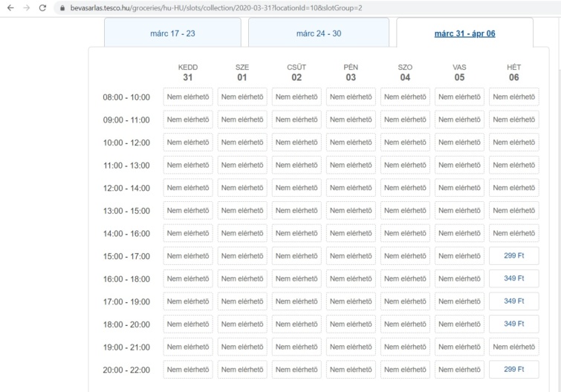The height and width of the screenshot is (392, 561).
Task: Click Tuesday 31 unavailable 08:00 - 10:00 slot
Action: (188, 97)
